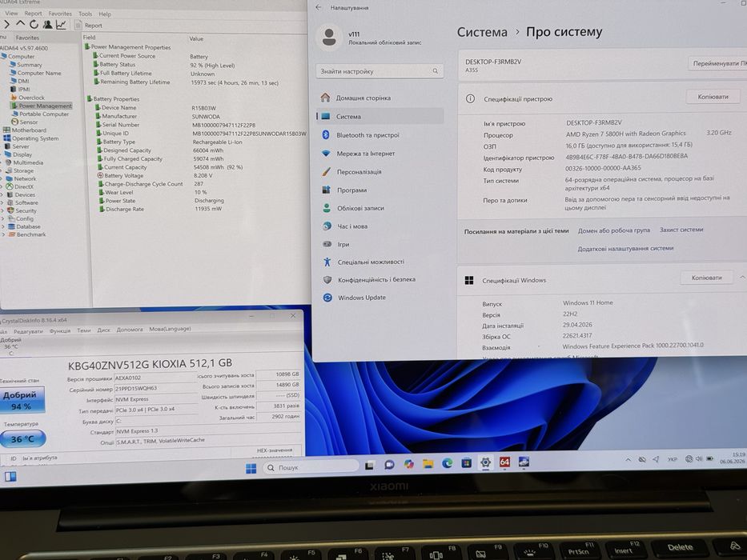This screenshot has width=747, height=560.
Task: Open File Explorer from the taskbar
Action: tap(428, 463)
